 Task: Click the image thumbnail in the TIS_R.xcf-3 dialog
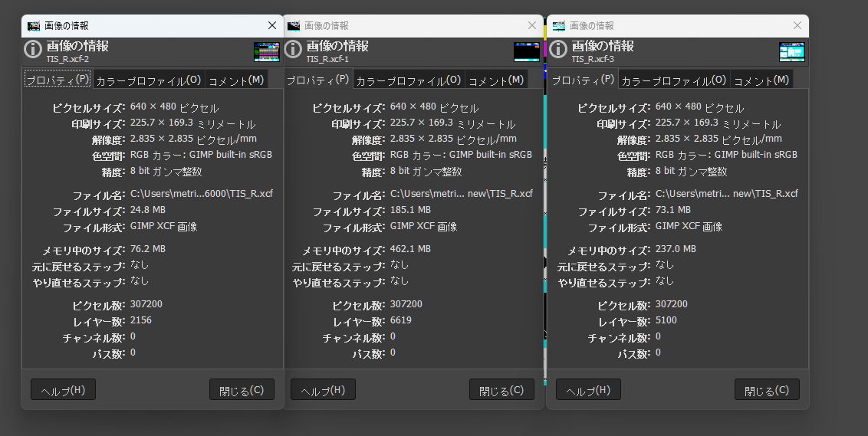pyautogui.click(x=791, y=52)
